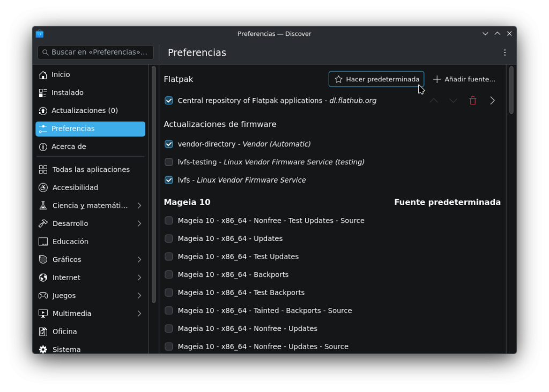Image resolution: width=549 pixels, height=392 pixels.
Task: Click the search magnifier icon
Action: (45, 52)
